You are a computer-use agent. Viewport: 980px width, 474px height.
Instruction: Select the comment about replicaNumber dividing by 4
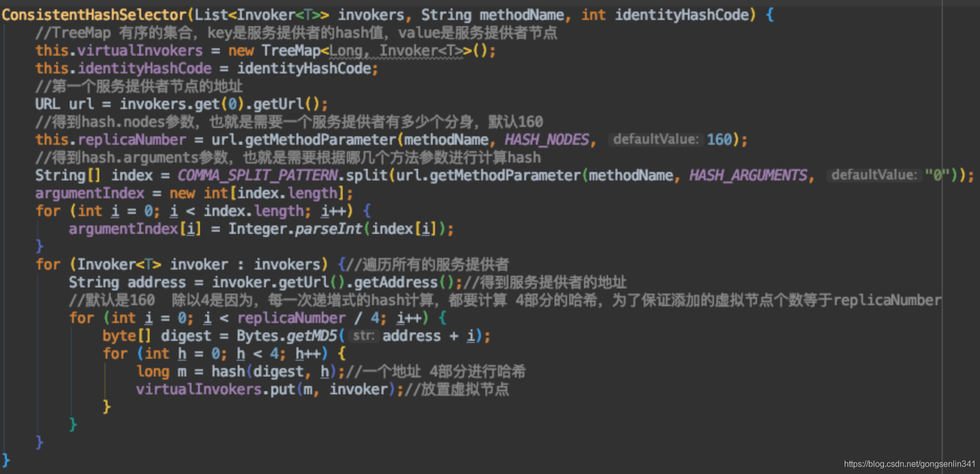click(505, 300)
